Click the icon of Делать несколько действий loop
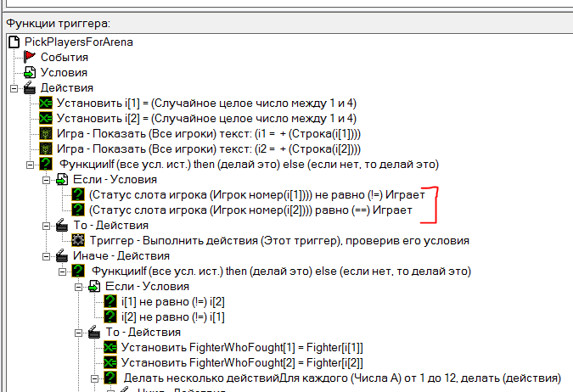573x392 pixels. click(110, 378)
